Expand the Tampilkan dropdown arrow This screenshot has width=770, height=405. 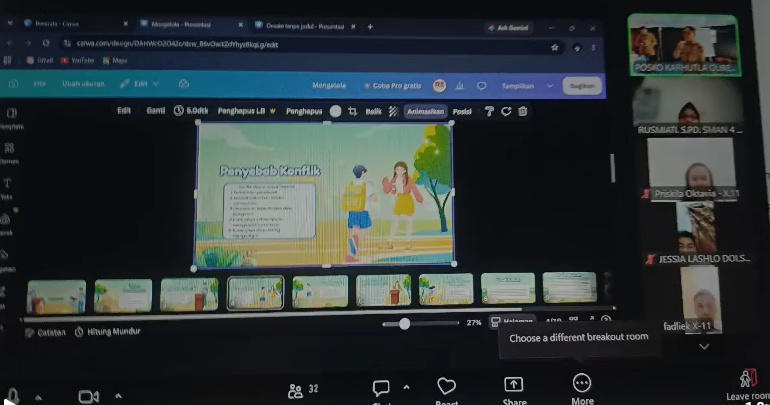coord(550,85)
